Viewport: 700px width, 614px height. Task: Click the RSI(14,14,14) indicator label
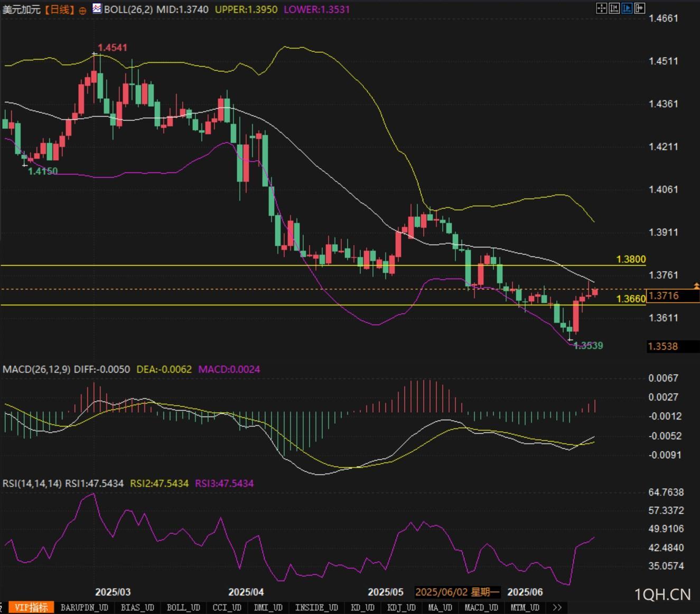[32, 483]
